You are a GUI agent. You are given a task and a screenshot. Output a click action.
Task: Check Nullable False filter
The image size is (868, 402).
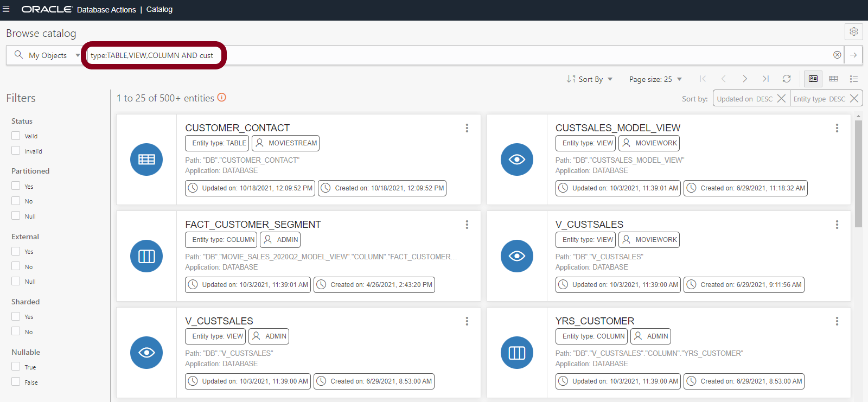coord(16,381)
